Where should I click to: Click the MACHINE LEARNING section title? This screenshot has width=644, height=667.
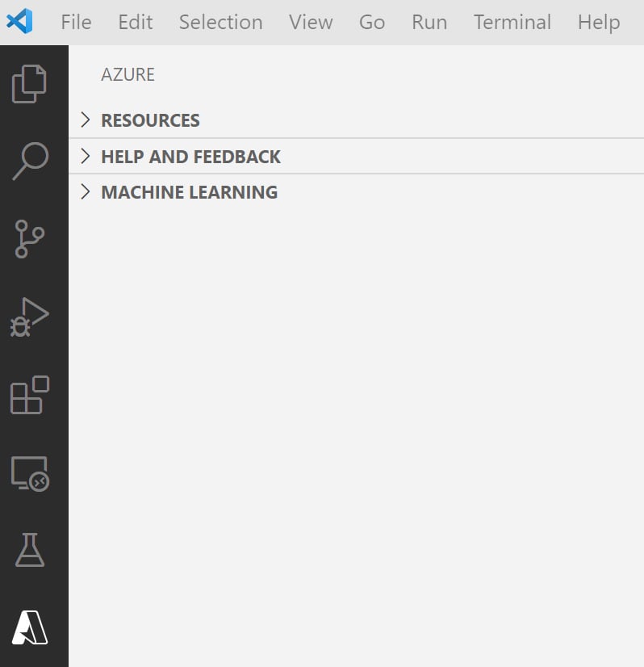pyautogui.click(x=189, y=192)
